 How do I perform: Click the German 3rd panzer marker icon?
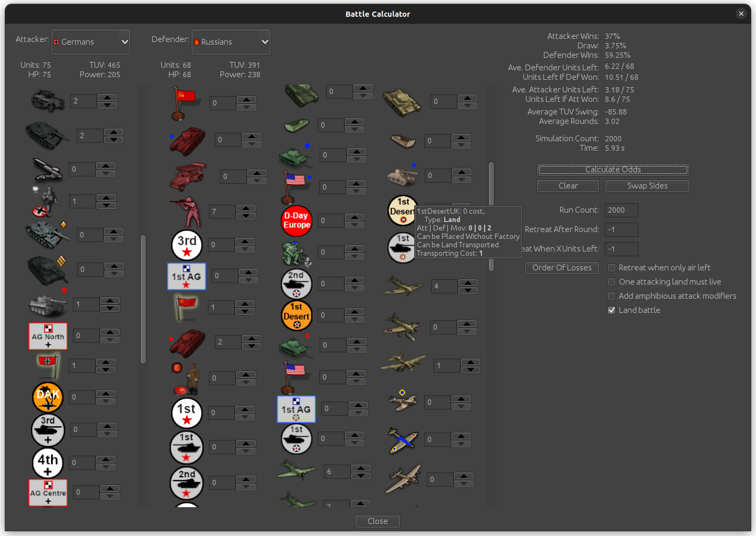coord(48,429)
